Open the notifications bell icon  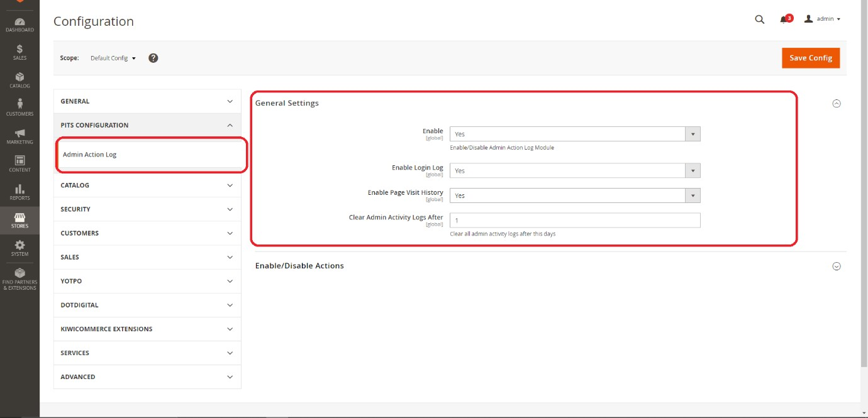[784, 19]
